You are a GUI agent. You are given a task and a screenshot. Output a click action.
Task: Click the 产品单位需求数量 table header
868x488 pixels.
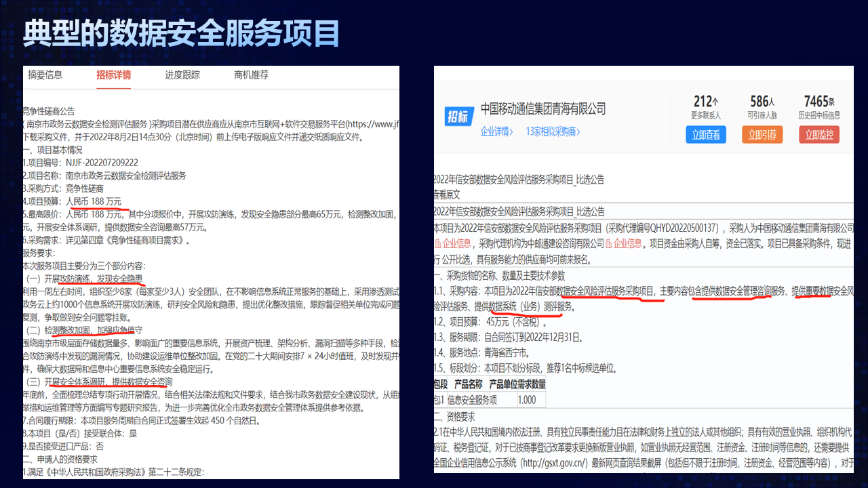pyautogui.click(x=517, y=384)
